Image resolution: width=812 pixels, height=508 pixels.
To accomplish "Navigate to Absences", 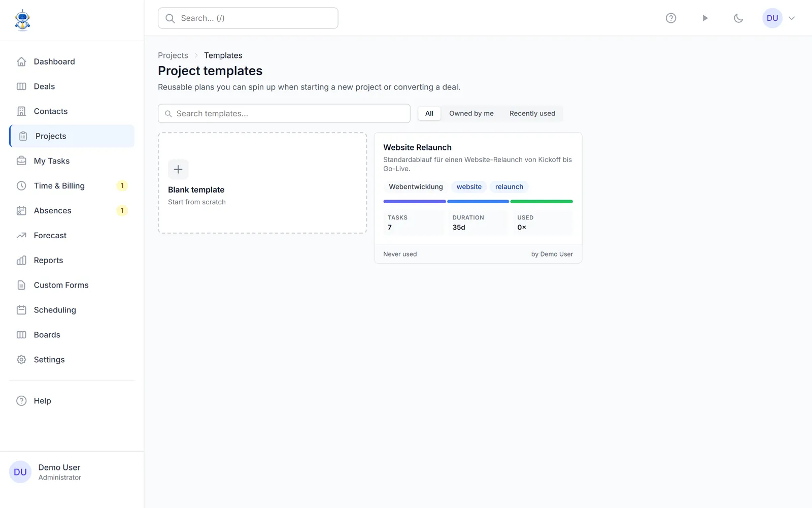I will point(72,211).
